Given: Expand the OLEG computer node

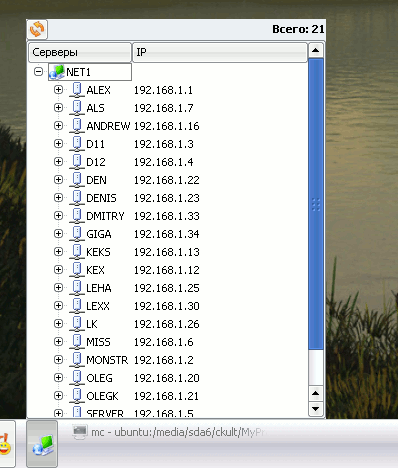Looking at the screenshot, I should pyautogui.click(x=58, y=378).
